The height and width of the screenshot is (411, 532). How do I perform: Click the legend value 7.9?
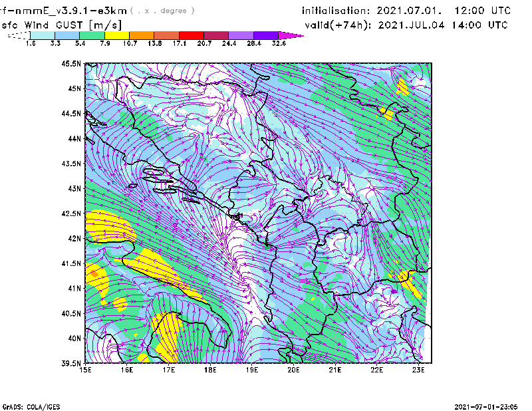pos(105,43)
